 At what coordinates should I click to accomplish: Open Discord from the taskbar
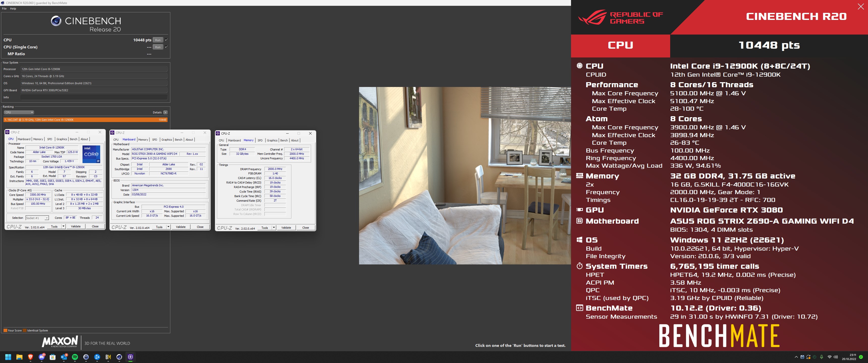tap(41, 357)
